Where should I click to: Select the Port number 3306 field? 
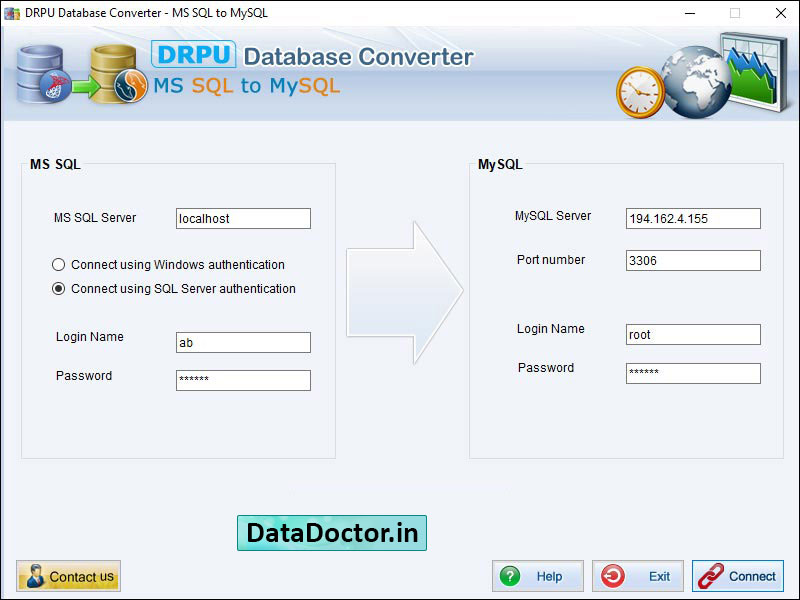click(693, 260)
